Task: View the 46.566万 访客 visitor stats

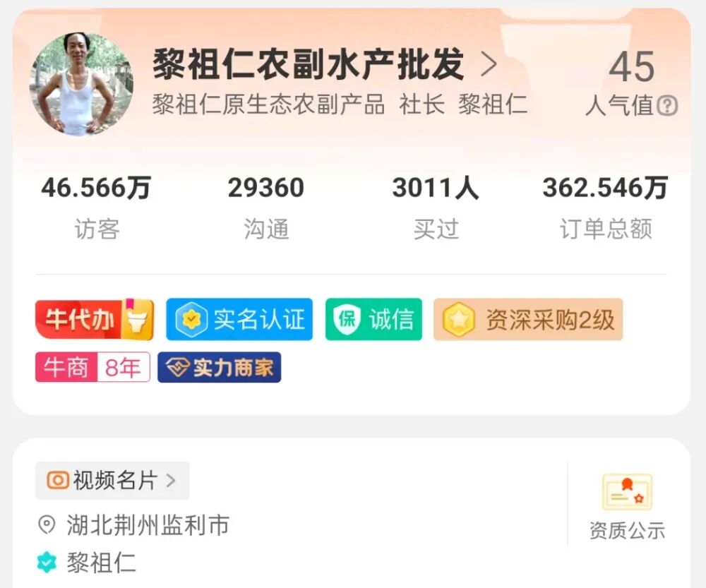Action: click(x=96, y=207)
